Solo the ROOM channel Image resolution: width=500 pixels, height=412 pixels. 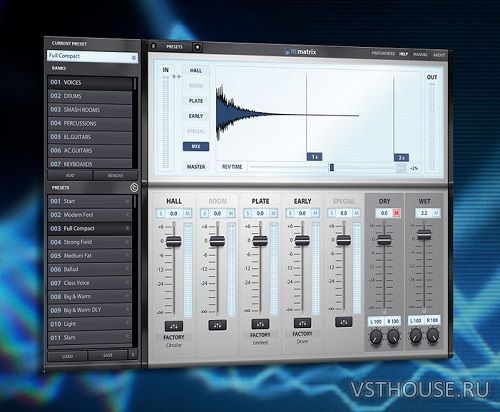pos(204,213)
